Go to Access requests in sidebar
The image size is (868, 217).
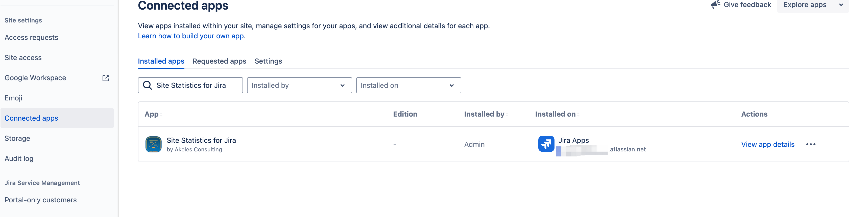pos(31,37)
